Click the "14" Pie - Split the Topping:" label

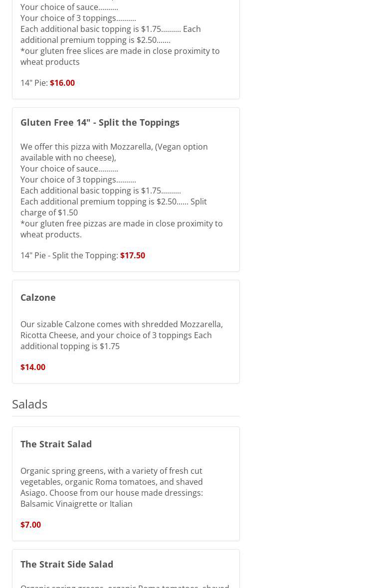click(69, 255)
